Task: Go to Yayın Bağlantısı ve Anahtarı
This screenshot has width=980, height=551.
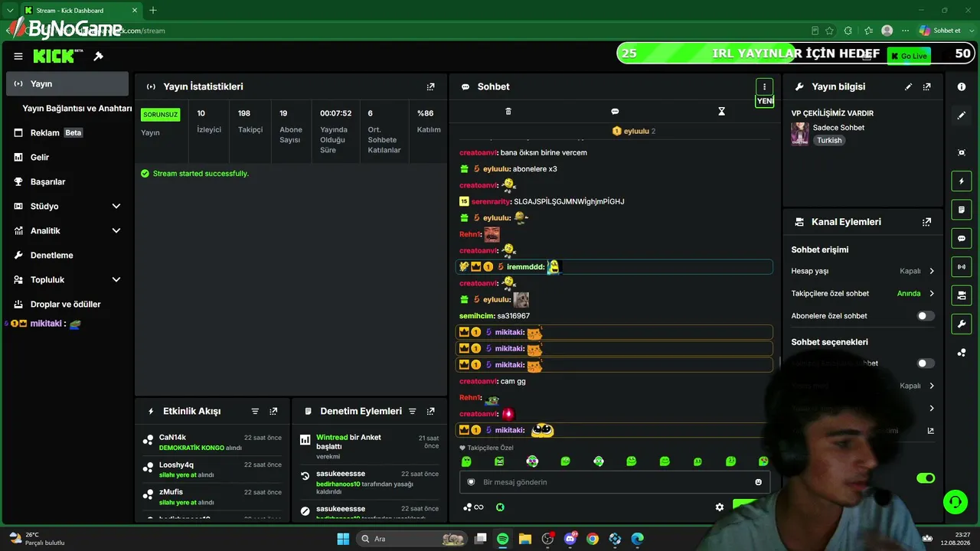Action: tap(77, 109)
